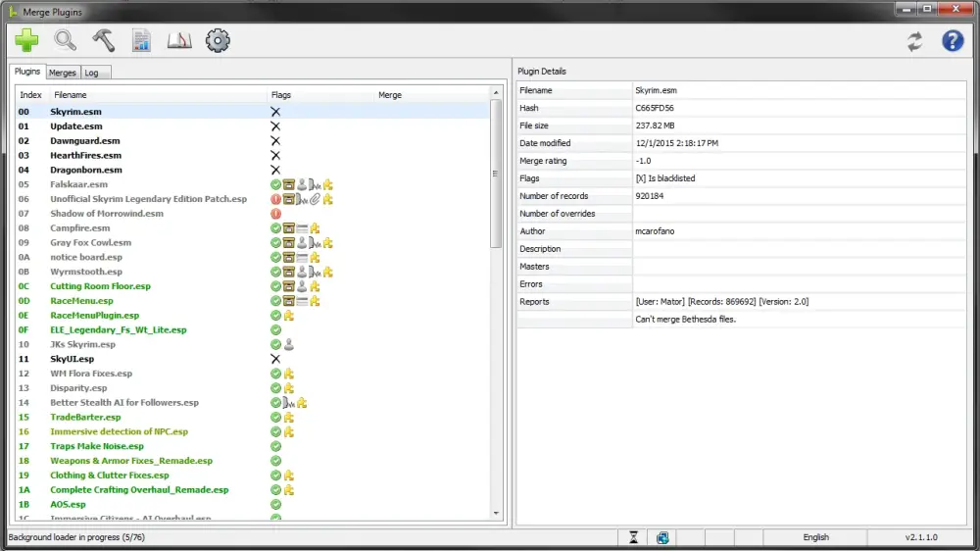Image resolution: width=980 pixels, height=551 pixels.
Task: Select the Falskaar.esm plugin
Action: click(78, 184)
